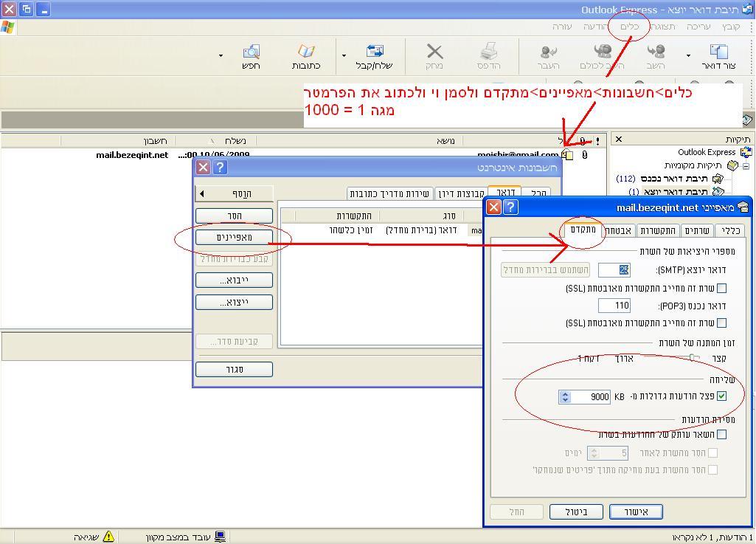This screenshot has width=756, height=544.
Task: Click the Find (חפש) magnifier icon
Action: [252, 51]
